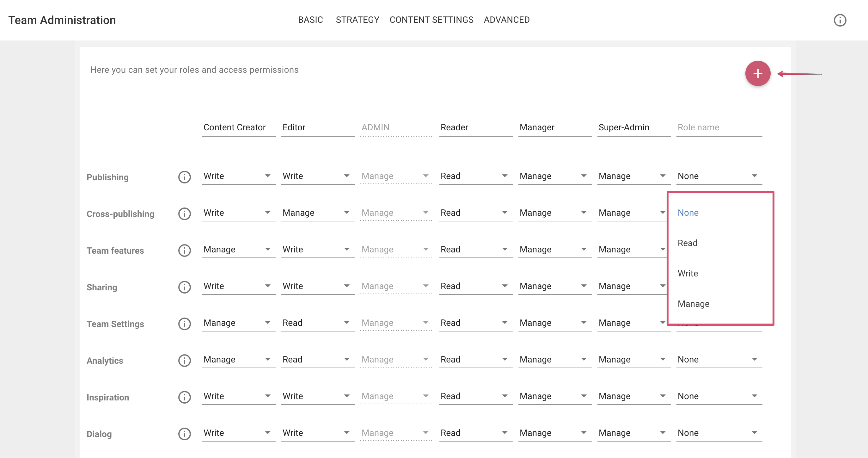The height and width of the screenshot is (458, 868).
Task: Open Team Settings dropdown for Manager
Action: click(x=555, y=323)
